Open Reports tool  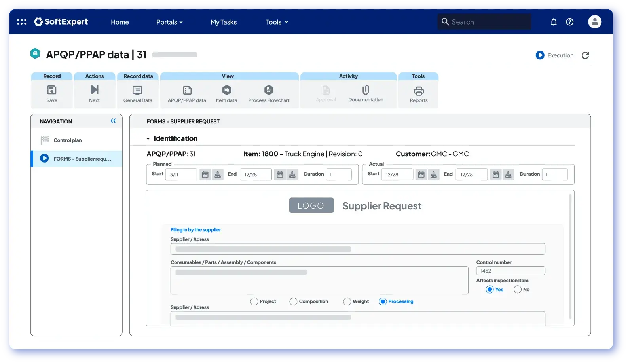[419, 95]
